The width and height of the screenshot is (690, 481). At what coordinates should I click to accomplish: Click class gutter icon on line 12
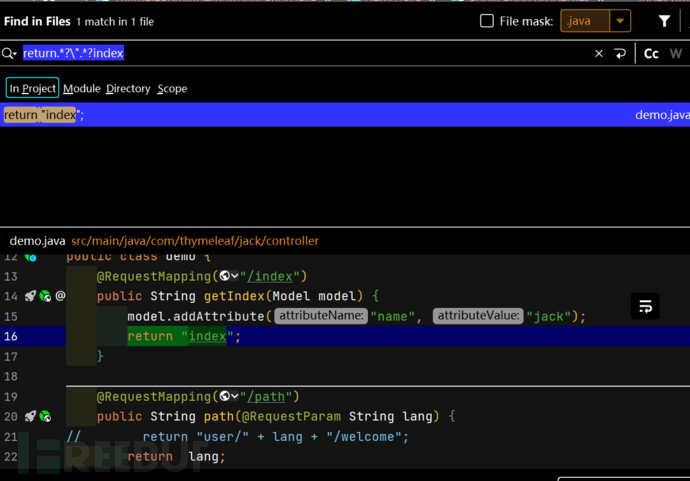pos(30,257)
